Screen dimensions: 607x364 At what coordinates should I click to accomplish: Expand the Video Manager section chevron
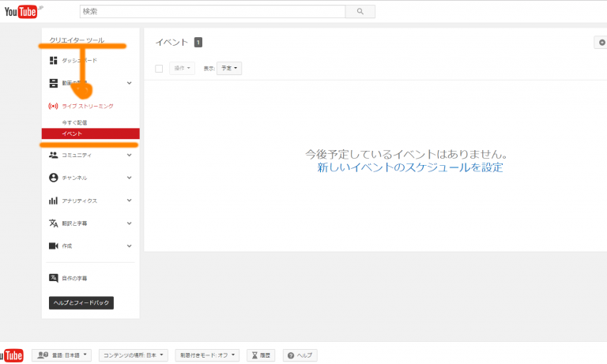[129, 83]
